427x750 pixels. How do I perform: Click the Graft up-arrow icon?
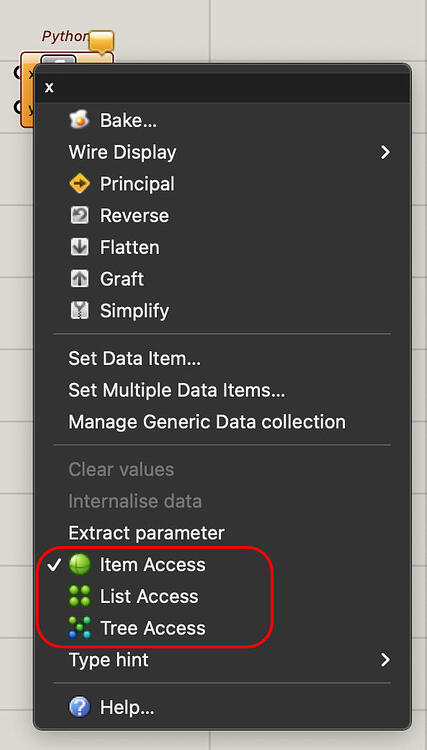pyautogui.click(x=79, y=279)
